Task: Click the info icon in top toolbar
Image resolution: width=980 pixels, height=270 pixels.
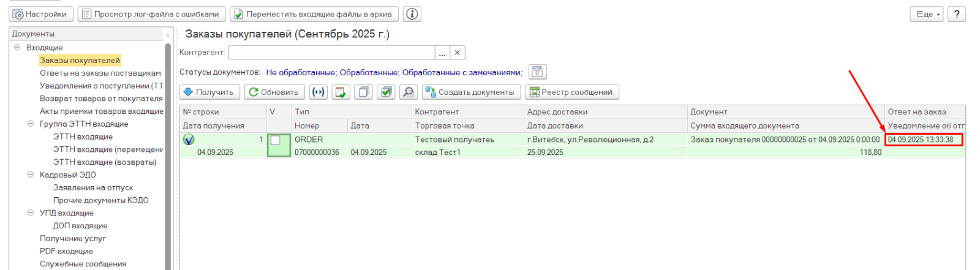Action: pyautogui.click(x=412, y=14)
